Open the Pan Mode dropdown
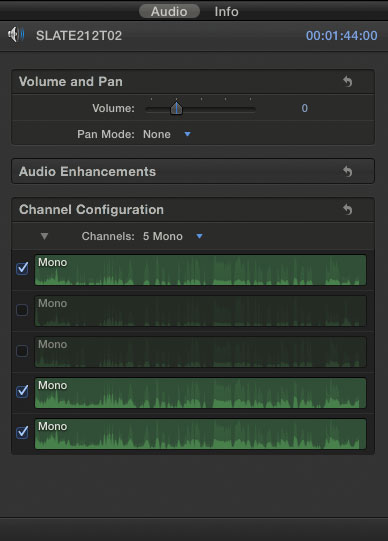Screen dimensions: 388x541 (167, 134)
